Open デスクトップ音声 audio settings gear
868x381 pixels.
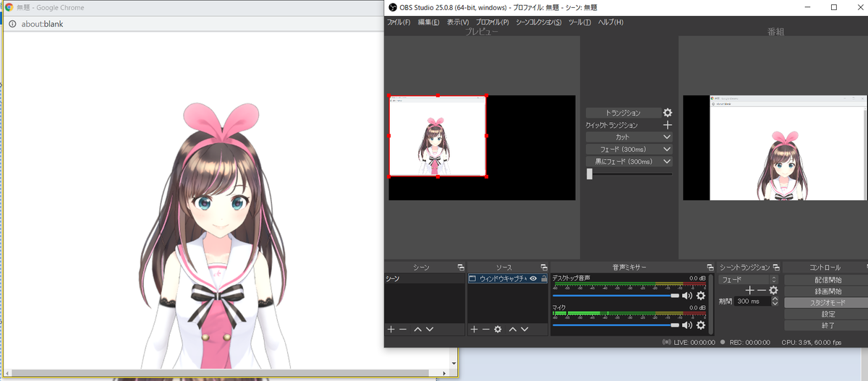[700, 296]
